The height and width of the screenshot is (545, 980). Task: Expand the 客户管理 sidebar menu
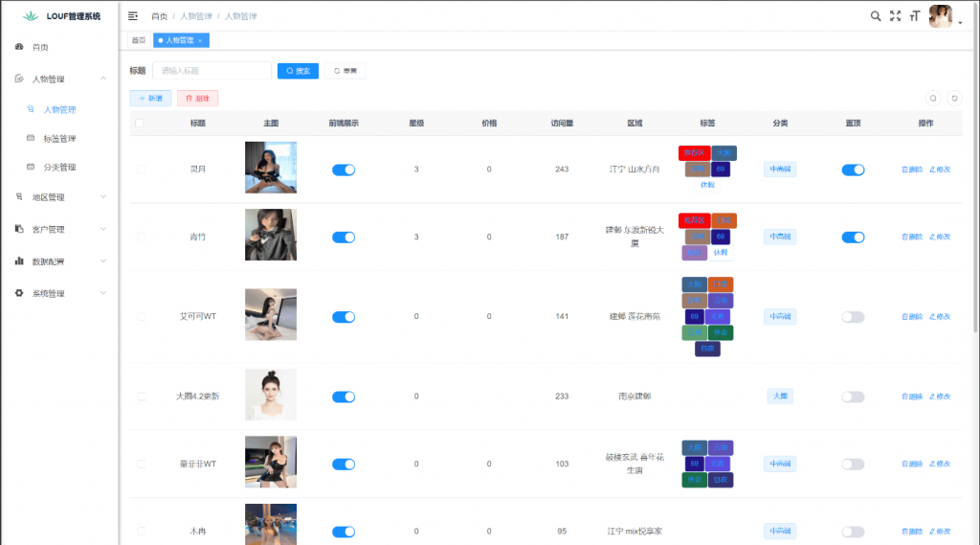pos(62,229)
